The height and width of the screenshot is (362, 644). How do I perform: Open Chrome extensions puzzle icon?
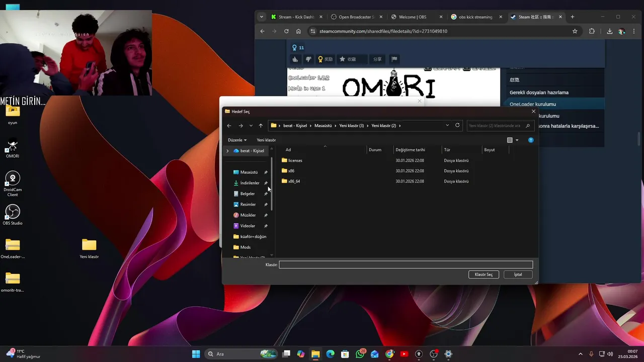pyautogui.click(x=592, y=31)
